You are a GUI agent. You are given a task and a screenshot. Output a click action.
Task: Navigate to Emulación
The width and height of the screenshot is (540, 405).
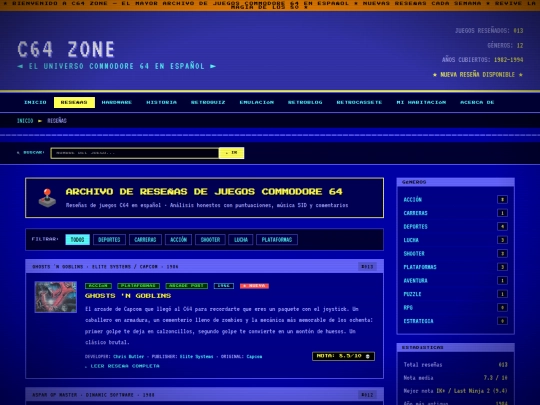(257, 102)
